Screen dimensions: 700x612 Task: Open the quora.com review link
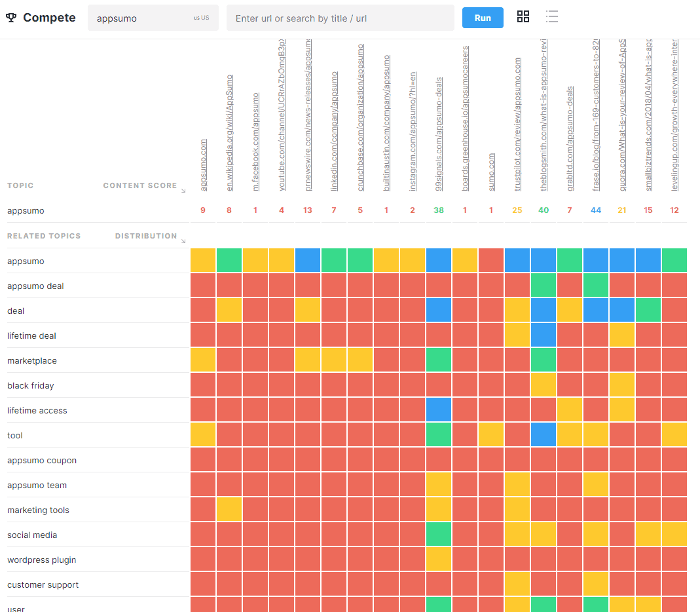point(622,115)
